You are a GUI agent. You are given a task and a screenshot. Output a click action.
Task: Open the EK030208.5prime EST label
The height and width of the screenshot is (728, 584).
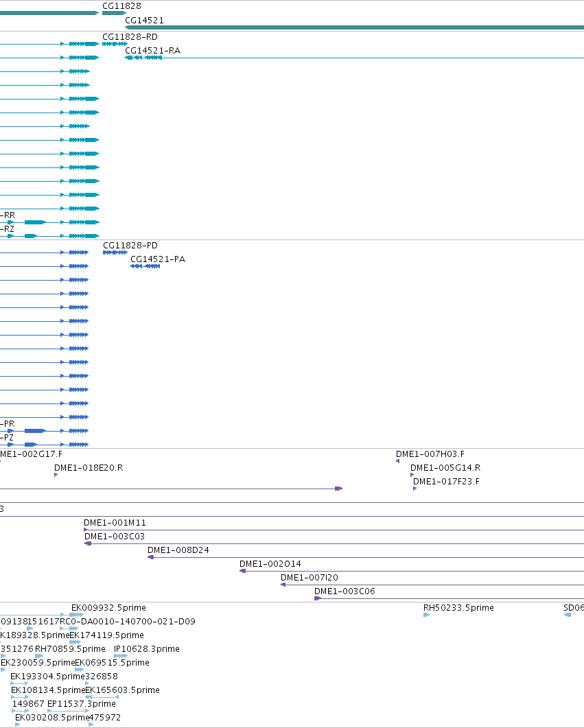pyautogui.click(x=52, y=717)
